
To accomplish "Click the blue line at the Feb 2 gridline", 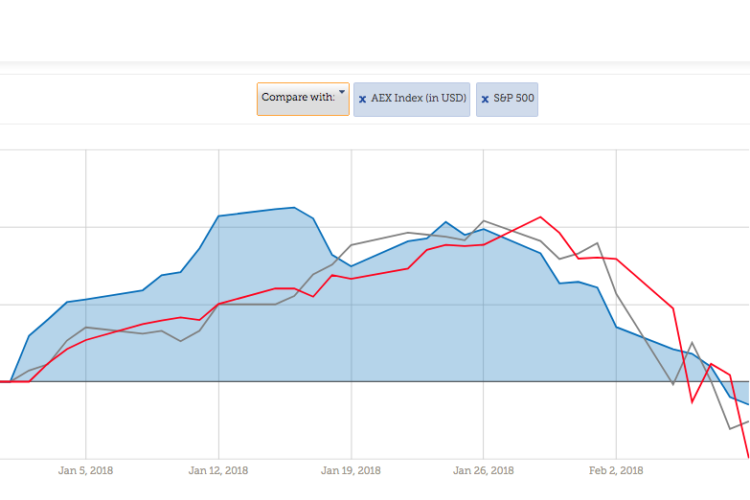I will click(x=616, y=327).
